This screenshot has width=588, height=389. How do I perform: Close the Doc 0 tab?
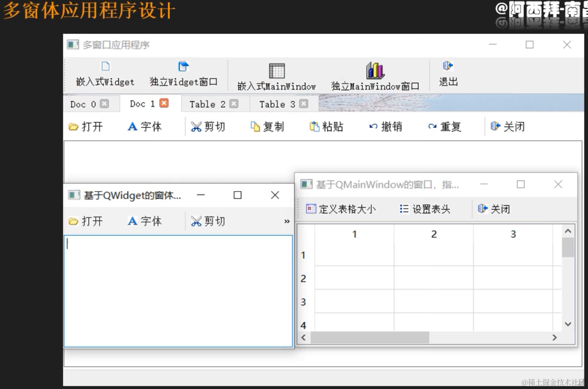(x=105, y=104)
